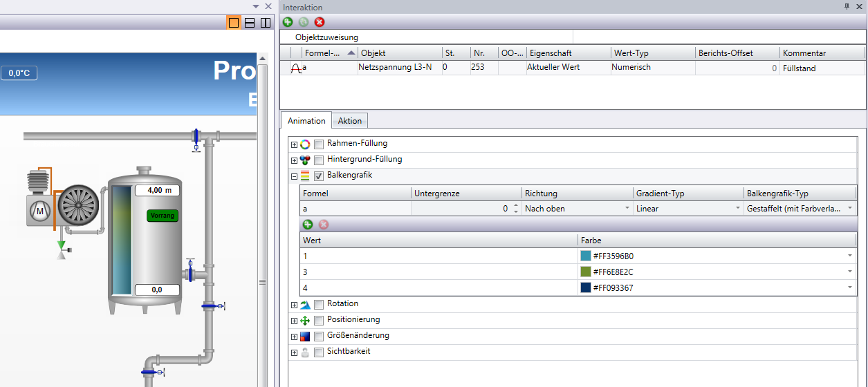The height and width of the screenshot is (387, 868).
Task: Click the teal #FF3596B0 color swatch
Action: point(586,256)
